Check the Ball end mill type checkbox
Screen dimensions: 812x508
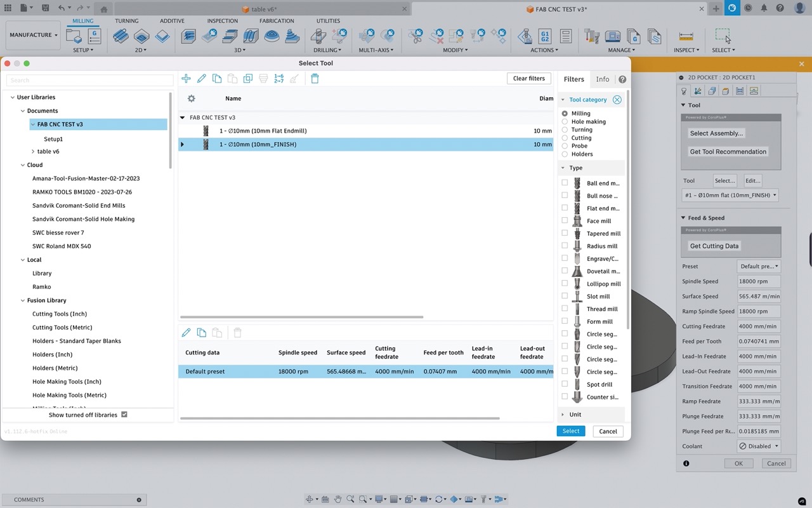[x=565, y=183]
